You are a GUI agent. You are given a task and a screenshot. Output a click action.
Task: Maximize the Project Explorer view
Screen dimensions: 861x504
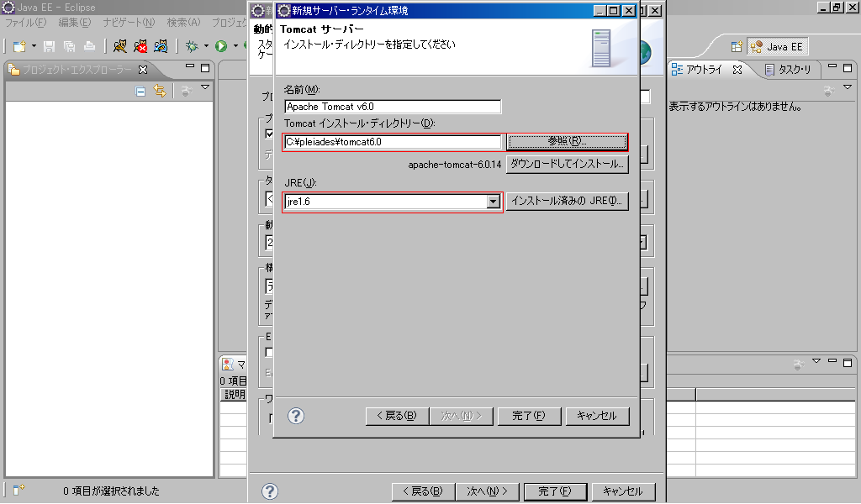[x=205, y=68]
